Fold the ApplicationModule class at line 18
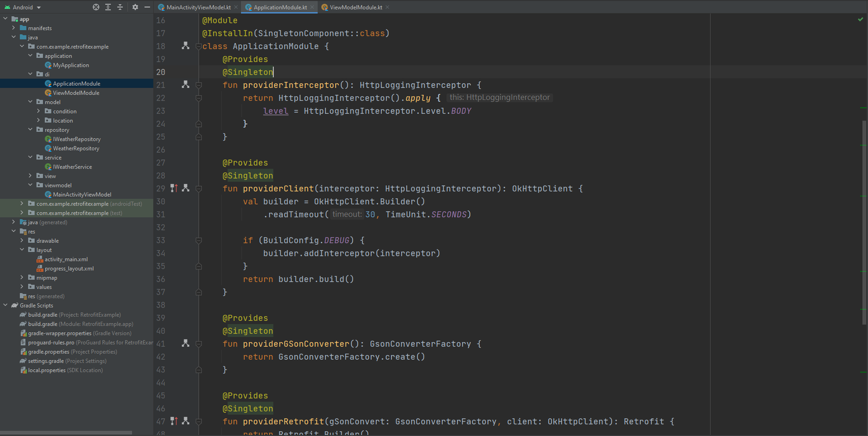Viewport: 868px width, 436px height. (199, 46)
